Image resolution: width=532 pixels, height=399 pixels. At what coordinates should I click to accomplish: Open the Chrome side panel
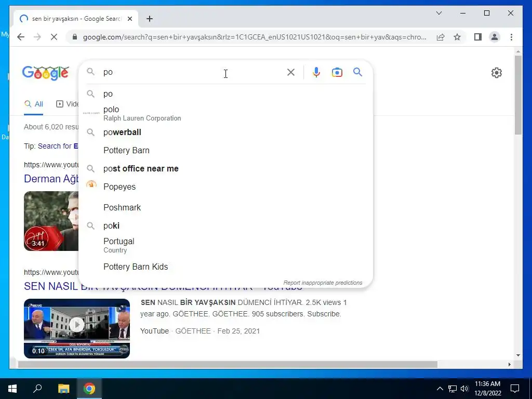tap(478, 37)
